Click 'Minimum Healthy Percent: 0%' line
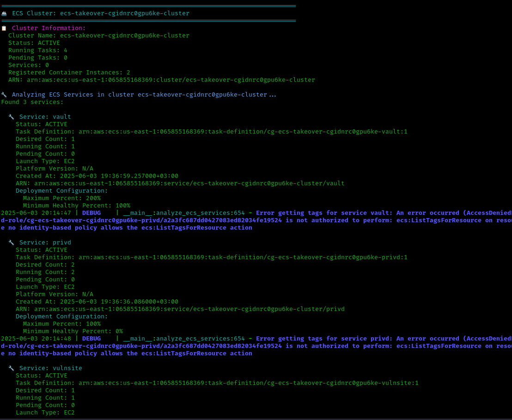Image resolution: width=512 pixels, height=420 pixels. (x=73, y=331)
